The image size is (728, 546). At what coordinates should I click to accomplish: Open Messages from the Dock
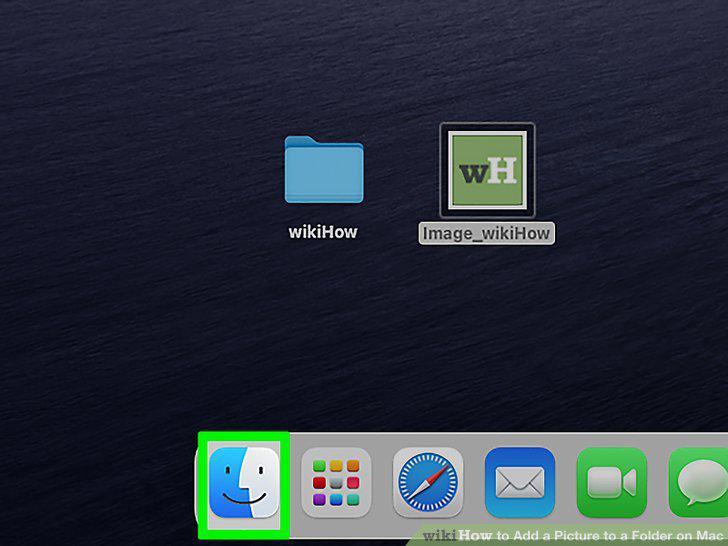tap(698, 482)
